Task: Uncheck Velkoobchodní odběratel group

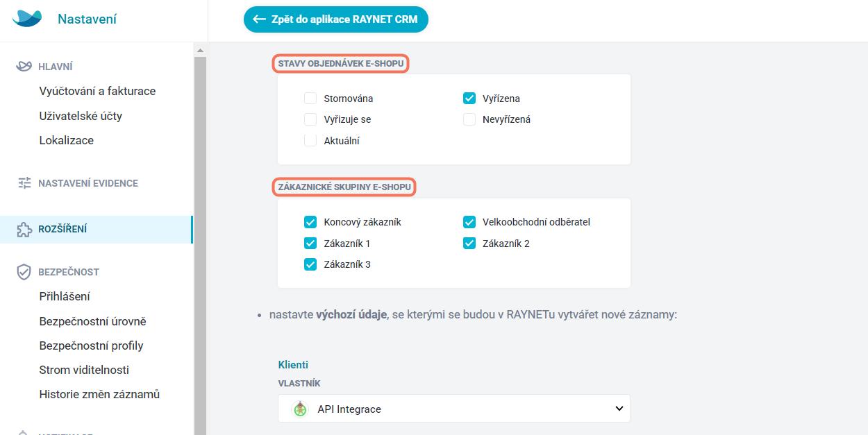Action: tap(469, 222)
